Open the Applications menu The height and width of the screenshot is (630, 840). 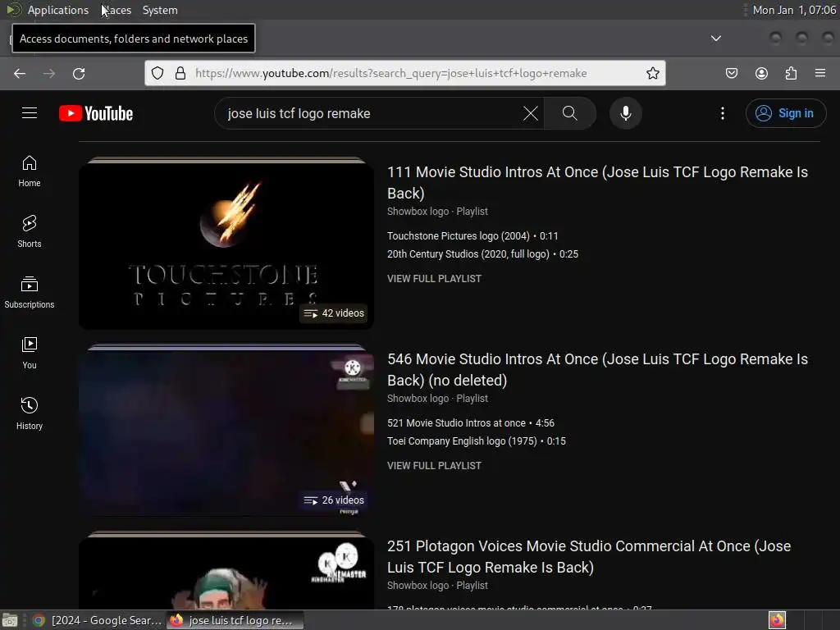coord(58,10)
